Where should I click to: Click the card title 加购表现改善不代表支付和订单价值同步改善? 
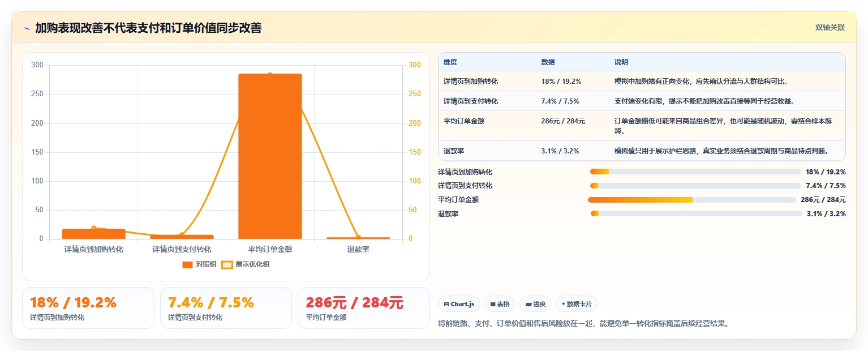coord(148,28)
